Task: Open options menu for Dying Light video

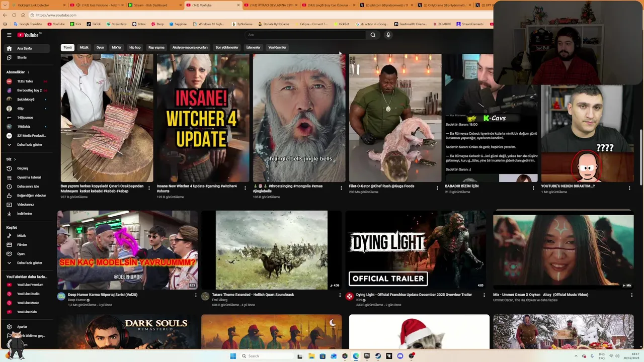Action: click(x=484, y=295)
